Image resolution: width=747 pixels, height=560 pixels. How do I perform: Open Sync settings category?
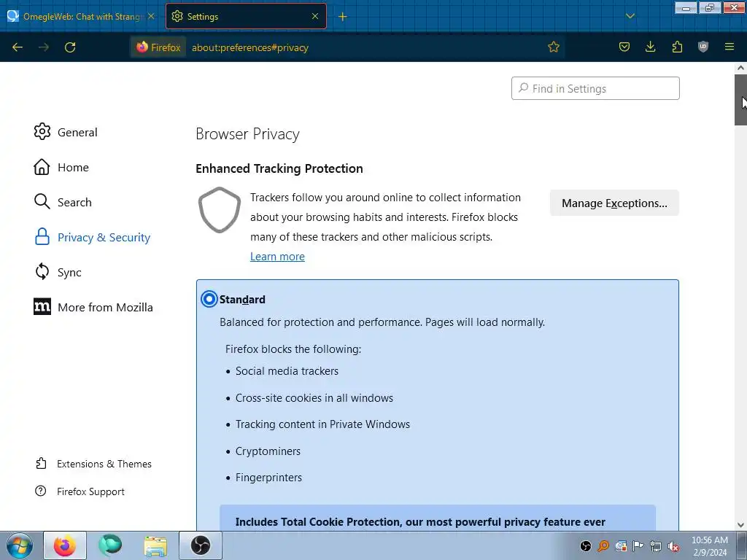pyautogui.click(x=58, y=273)
